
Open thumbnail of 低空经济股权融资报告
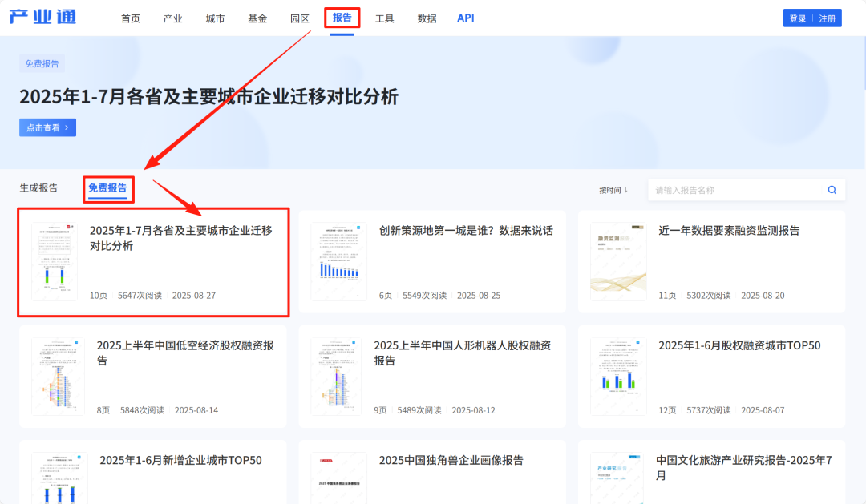tap(58, 377)
